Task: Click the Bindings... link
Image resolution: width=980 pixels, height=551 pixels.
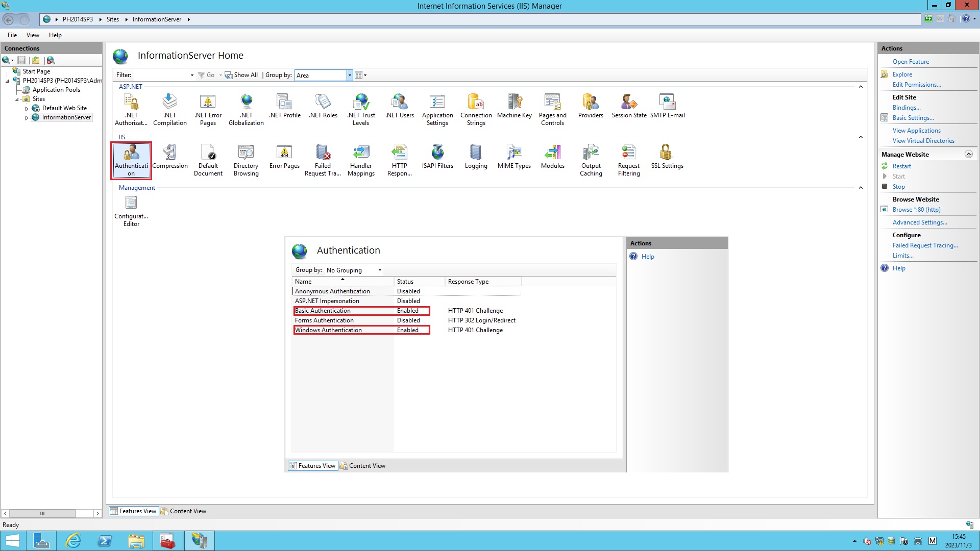Action: point(906,108)
